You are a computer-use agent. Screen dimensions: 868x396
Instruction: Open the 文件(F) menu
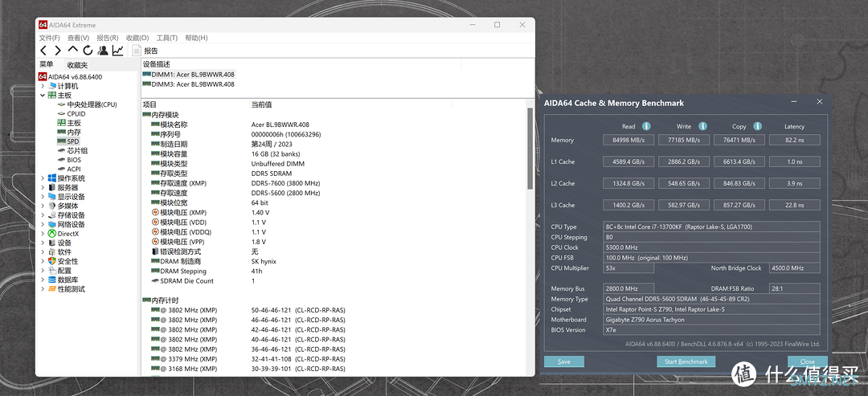coord(49,38)
